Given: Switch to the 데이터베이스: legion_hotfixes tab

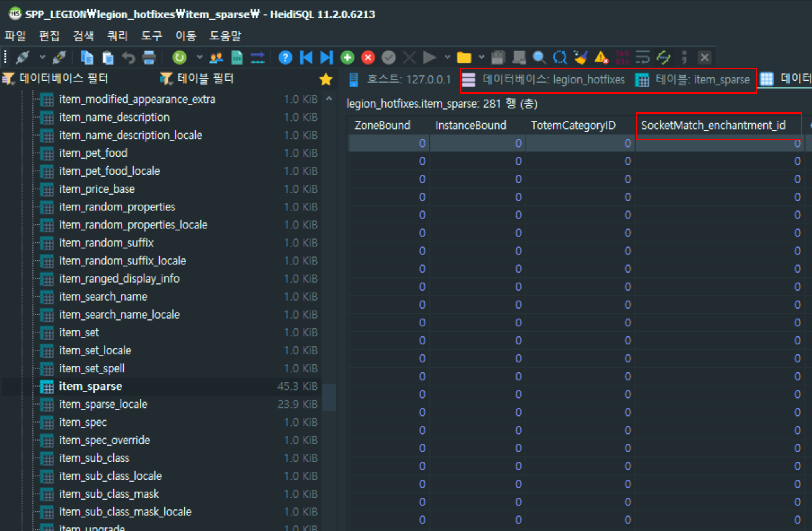Looking at the screenshot, I should point(543,79).
